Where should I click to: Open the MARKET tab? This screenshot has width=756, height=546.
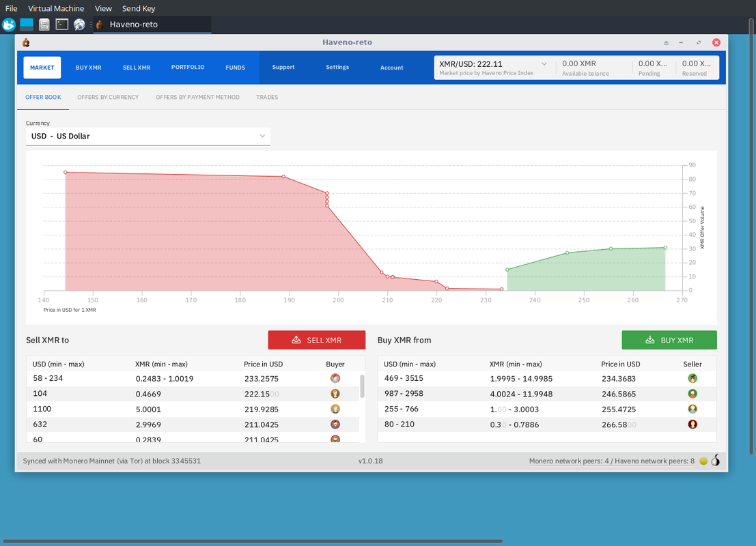tap(42, 68)
